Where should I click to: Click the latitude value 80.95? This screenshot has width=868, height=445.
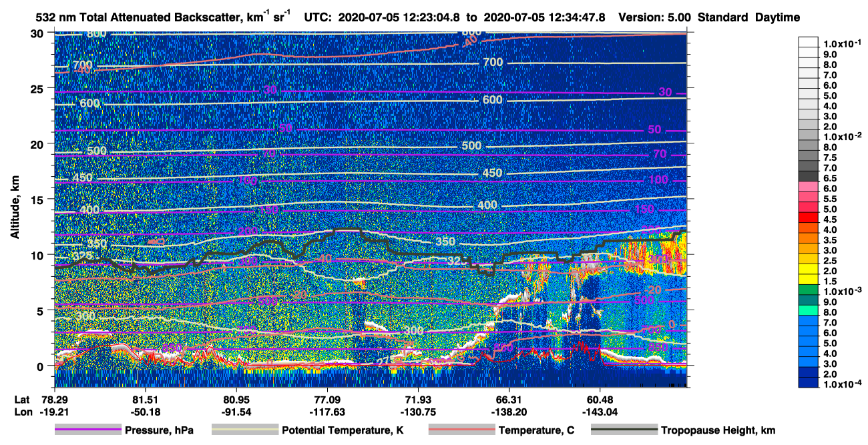pyautogui.click(x=236, y=400)
